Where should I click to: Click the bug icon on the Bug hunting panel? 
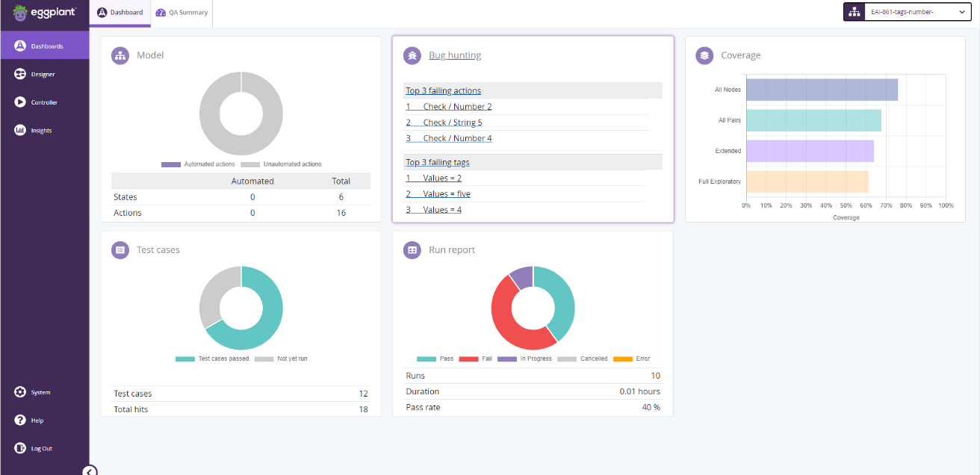coord(412,55)
